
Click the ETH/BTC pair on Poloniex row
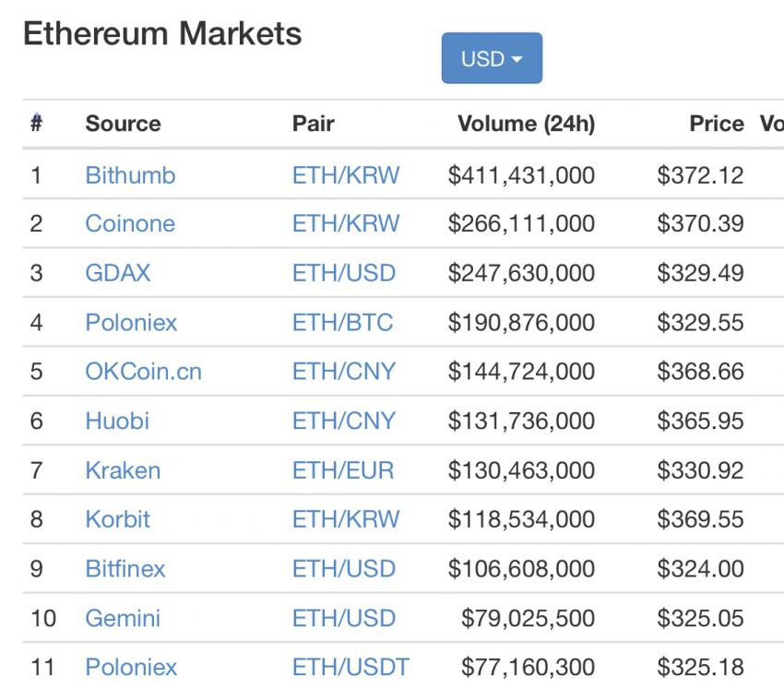pos(342,322)
